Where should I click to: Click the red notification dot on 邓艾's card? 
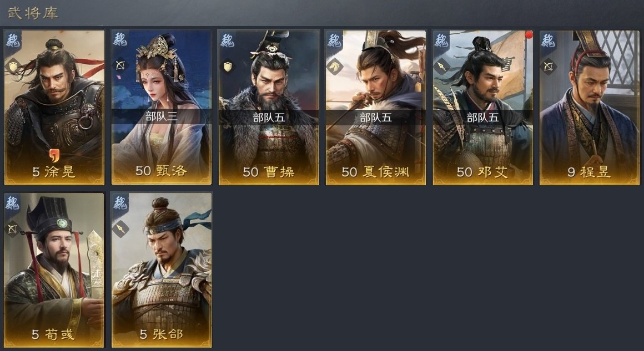pyautogui.click(x=529, y=35)
